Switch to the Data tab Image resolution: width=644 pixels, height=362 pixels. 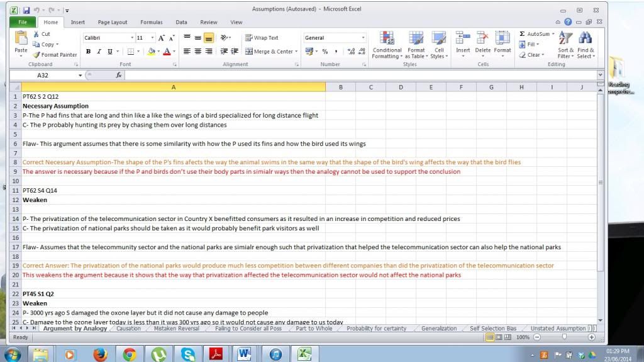pyautogui.click(x=182, y=22)
